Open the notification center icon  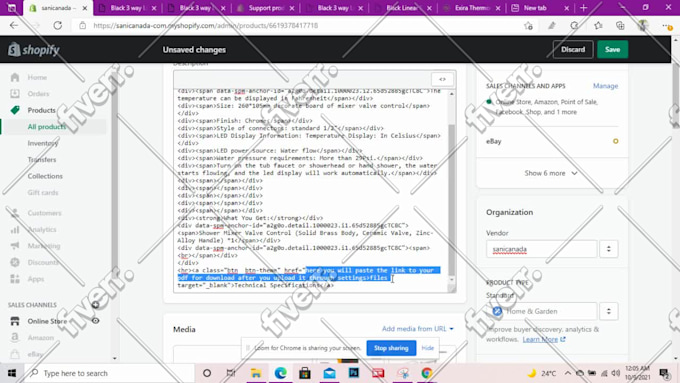pos(664,373)
